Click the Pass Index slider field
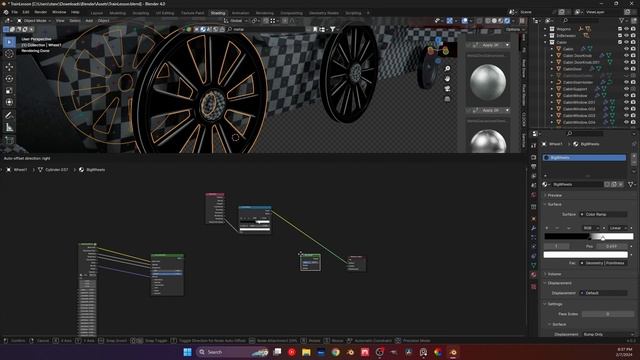 [x=607, y=314]
